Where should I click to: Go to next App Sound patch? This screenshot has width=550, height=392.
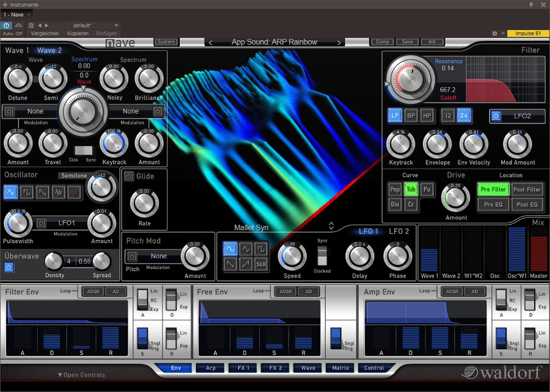(339, 42)
